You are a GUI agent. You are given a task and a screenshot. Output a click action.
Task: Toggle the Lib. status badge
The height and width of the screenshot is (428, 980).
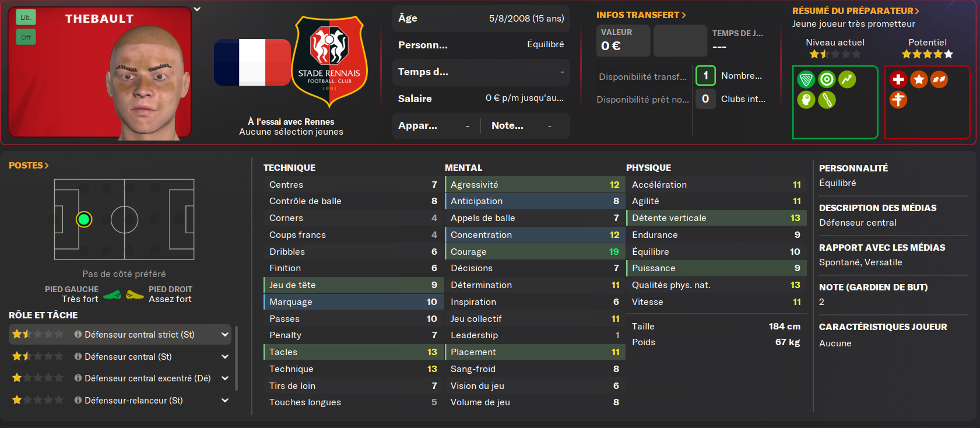(26, 17)
